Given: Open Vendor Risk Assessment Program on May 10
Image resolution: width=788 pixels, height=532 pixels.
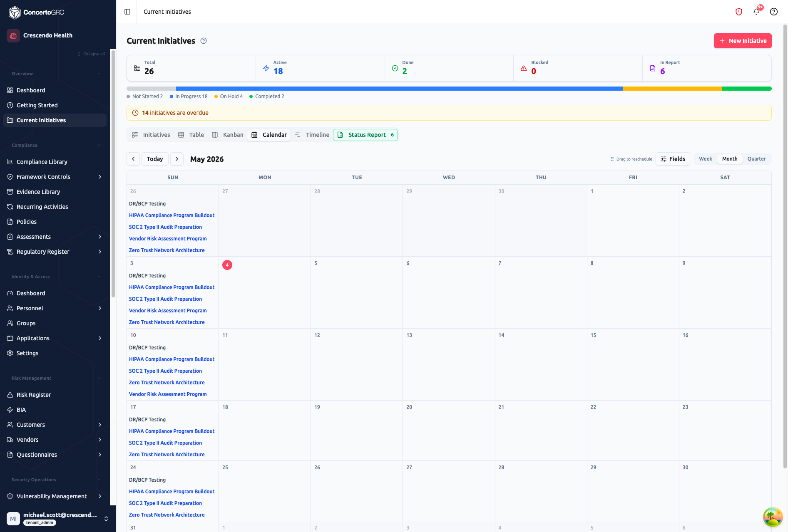Looking at the screenshot, I should pos(168,394).
